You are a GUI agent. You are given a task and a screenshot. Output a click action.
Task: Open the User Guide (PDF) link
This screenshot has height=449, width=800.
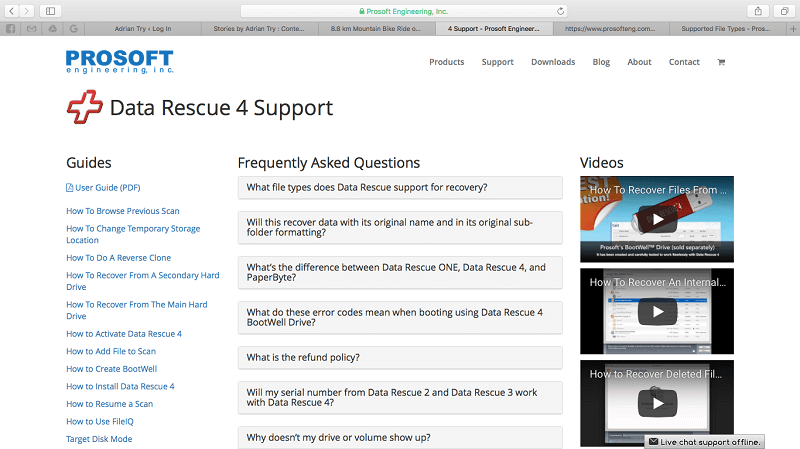pyautogui.click(x=108, y=188)
